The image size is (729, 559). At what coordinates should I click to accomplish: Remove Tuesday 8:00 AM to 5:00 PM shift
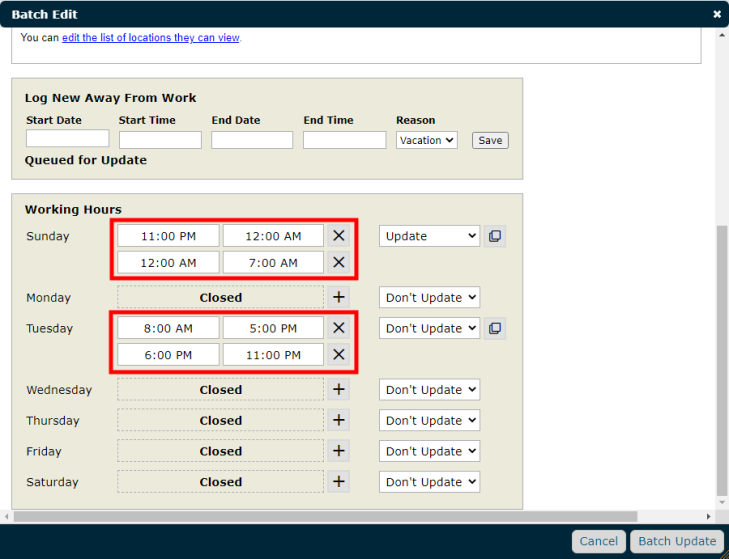(338, 328)
